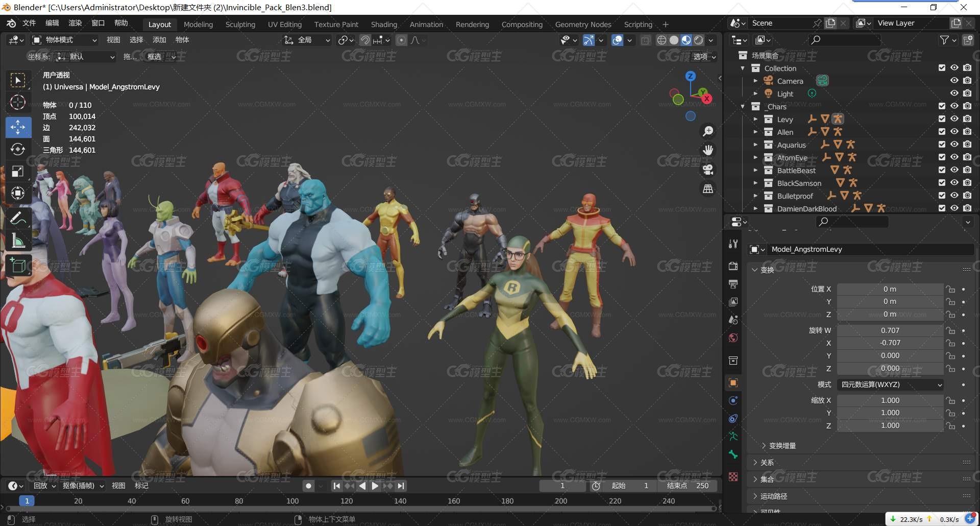
Task: Switch perspective/orthographic grid icon
Action: pyautogui.click(x=708, y=189)
